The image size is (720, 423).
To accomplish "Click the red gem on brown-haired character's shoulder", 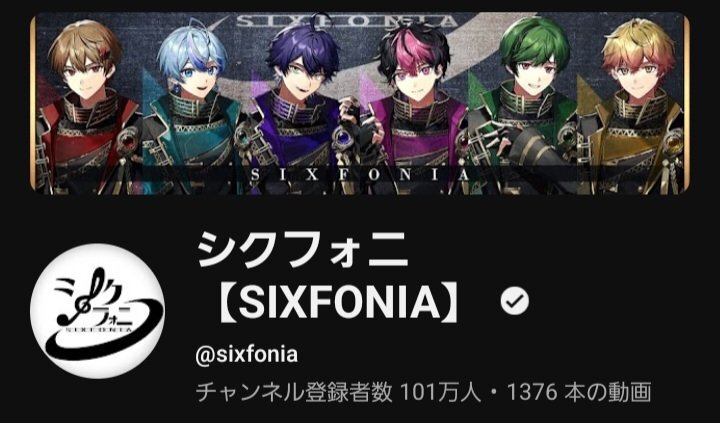I will 129,139.
